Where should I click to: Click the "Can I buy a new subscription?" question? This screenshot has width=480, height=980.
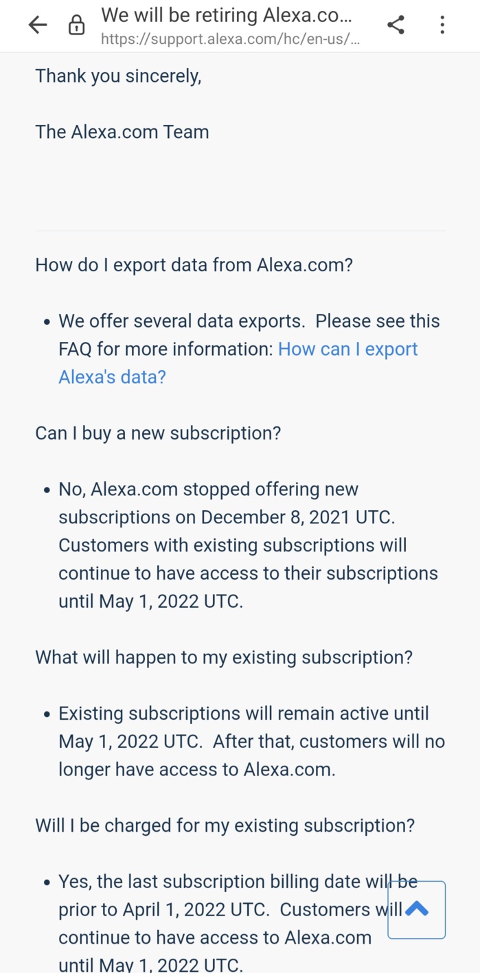(158, 433)
